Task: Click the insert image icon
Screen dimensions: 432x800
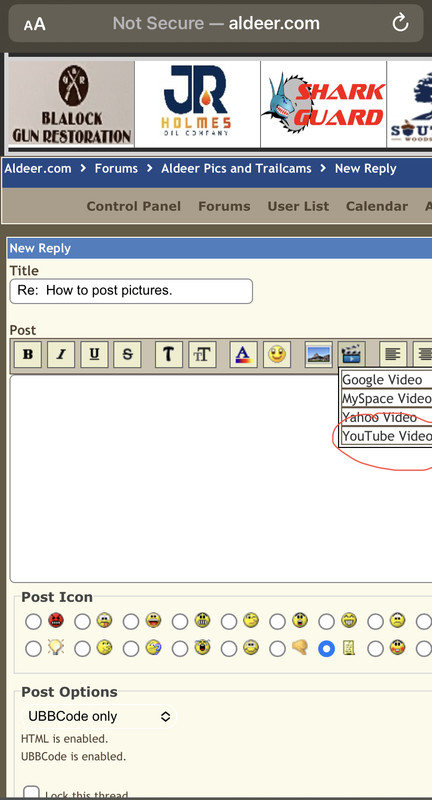Action: 319,354
